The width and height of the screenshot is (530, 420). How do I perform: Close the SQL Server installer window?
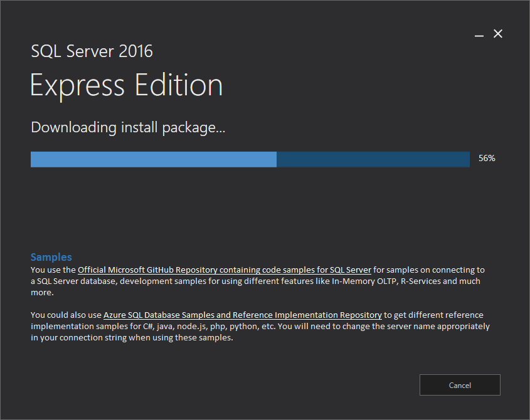pos(498,33)
